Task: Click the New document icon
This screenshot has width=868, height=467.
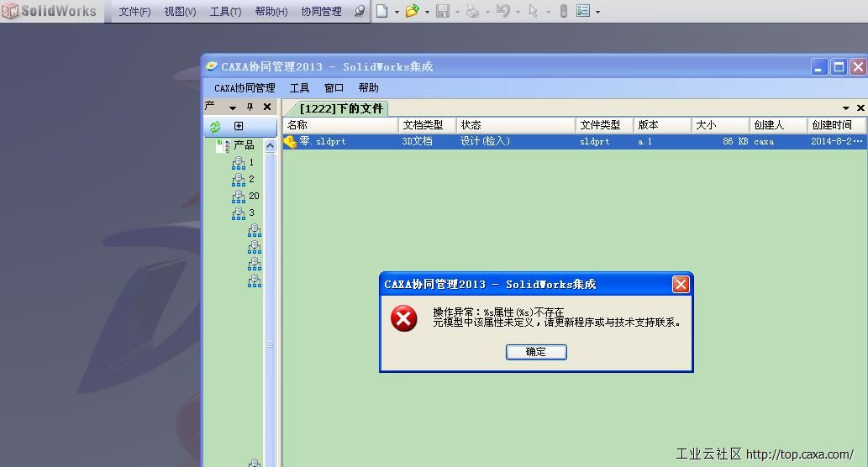Action: [382, 11]
